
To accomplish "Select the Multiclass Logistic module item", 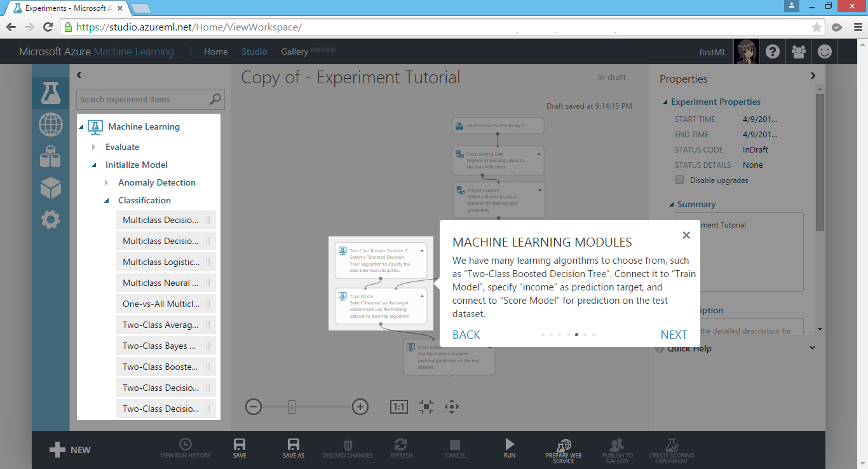I will pyautogui.click(x=166, y=262).
